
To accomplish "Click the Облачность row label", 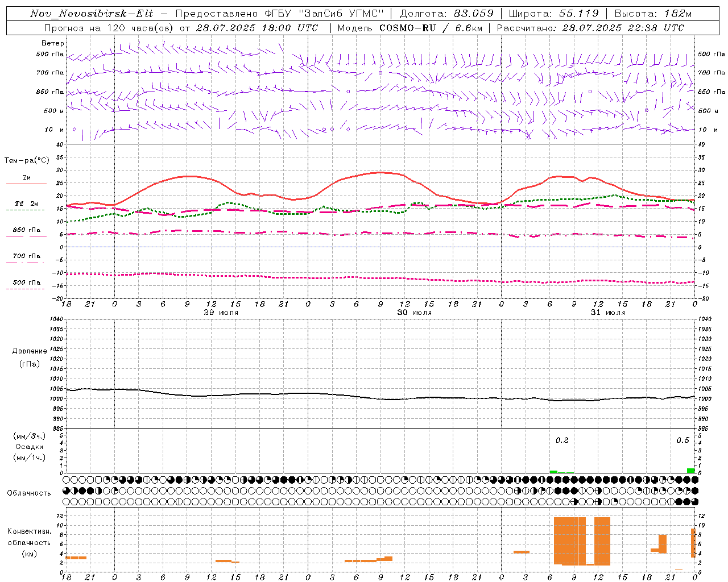I will tap(29, 493).
